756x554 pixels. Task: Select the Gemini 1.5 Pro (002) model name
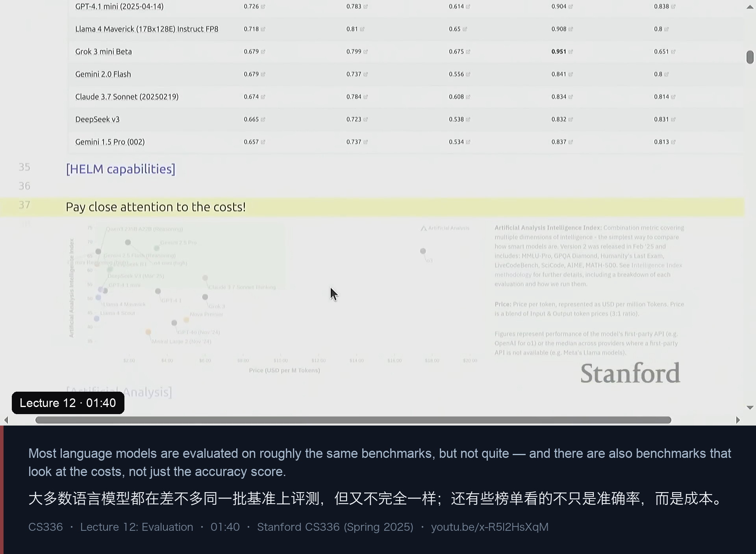click(110, 142)
